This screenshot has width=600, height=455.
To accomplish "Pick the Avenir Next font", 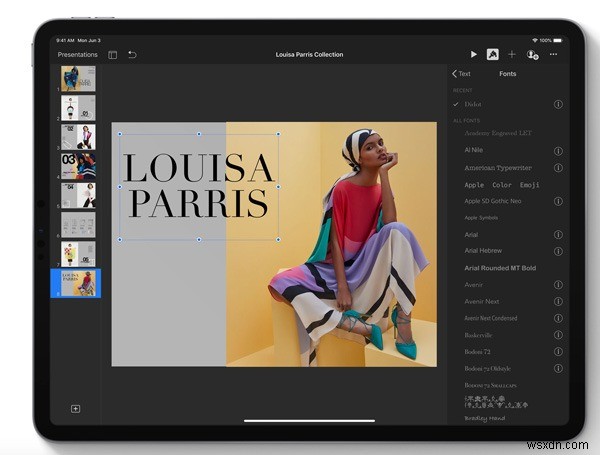I will click(482, 302).
